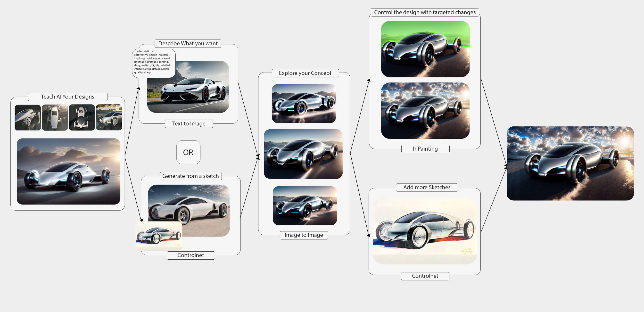The image size is (644, 312).
Task: Click the large hand-drawn car sketch
Action: coord(424,231)
